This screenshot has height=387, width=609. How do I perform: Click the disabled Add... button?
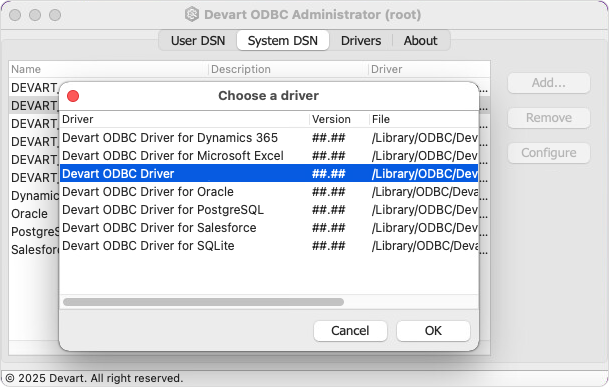point(549,83)
